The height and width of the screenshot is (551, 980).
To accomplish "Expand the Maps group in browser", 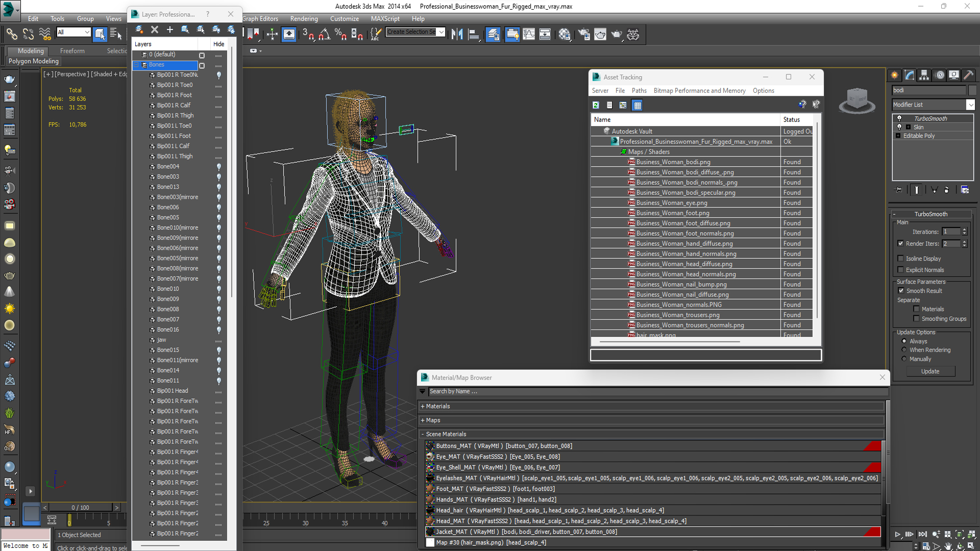I will 423,420.
